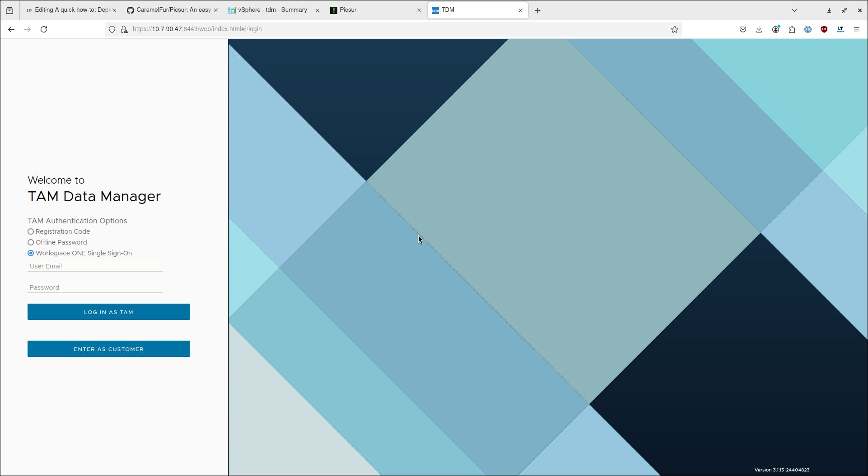Open the extensions puzzle icon
868x476 pixels.
click(792, 29)
